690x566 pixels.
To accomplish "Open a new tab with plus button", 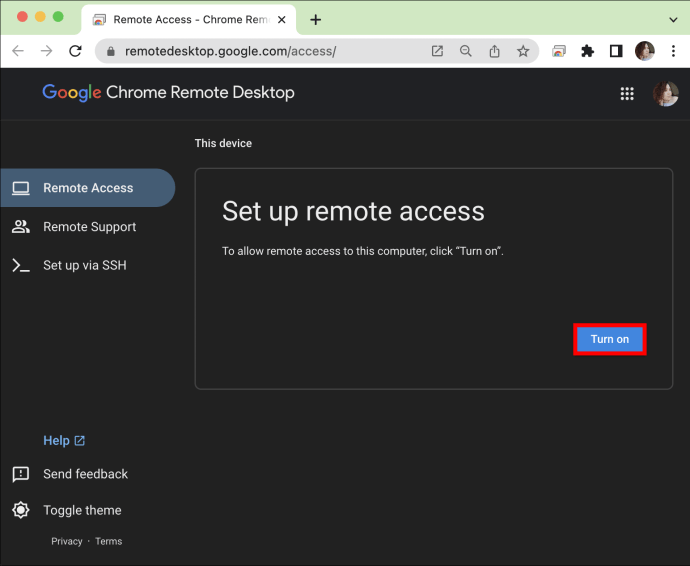I will pos(316,20).
